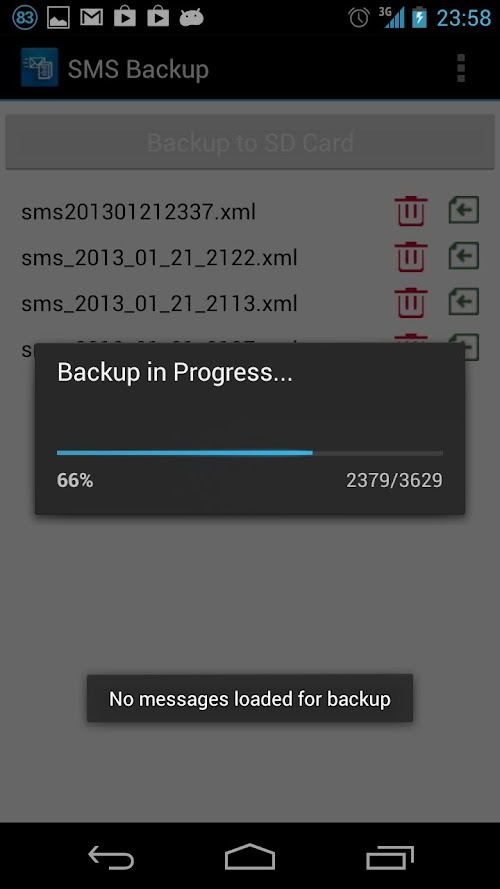Restore from sms201301212337.xml backup
The image size is (500, 889).
(x=464, y=211)
